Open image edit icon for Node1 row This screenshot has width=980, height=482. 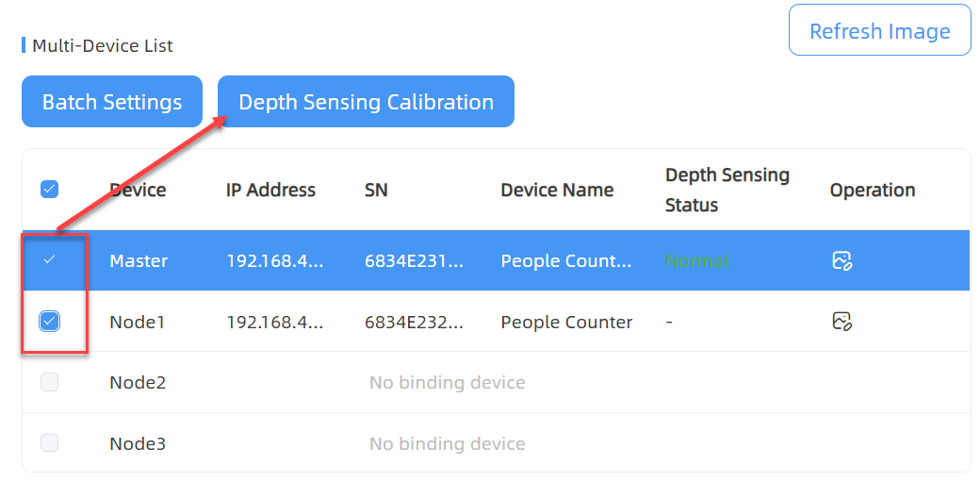(842, 322)
